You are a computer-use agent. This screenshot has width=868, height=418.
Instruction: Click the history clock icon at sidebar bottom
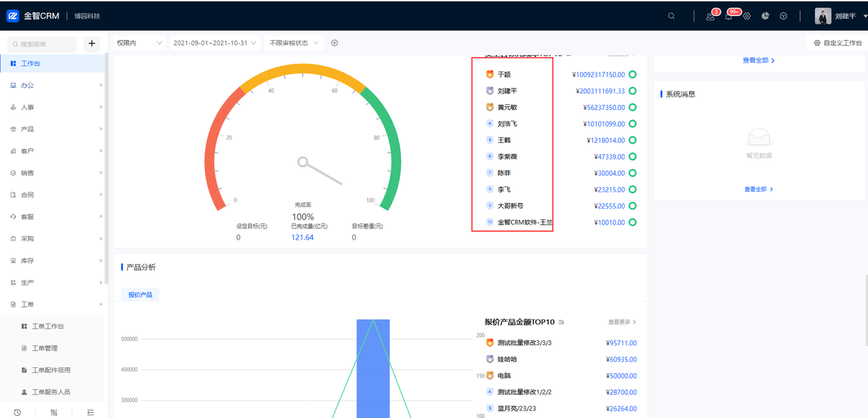pos(17,412)
